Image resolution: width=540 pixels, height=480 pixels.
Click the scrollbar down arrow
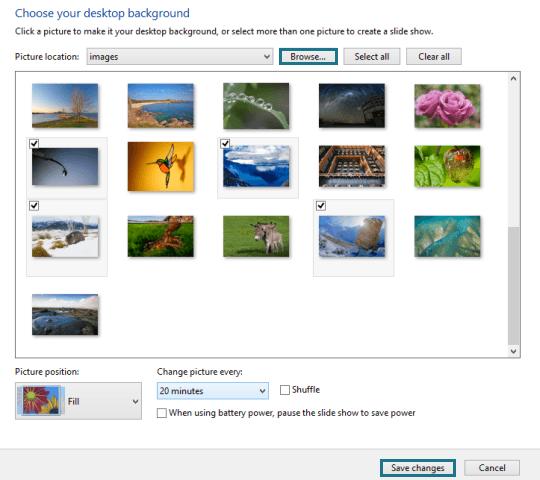pyautogui.click(x=513, y=351)
